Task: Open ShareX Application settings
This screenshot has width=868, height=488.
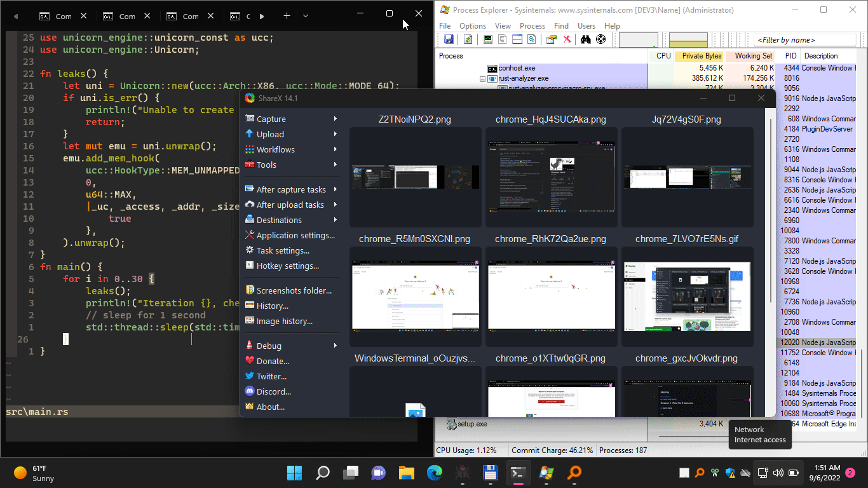Action: (290, 235)
